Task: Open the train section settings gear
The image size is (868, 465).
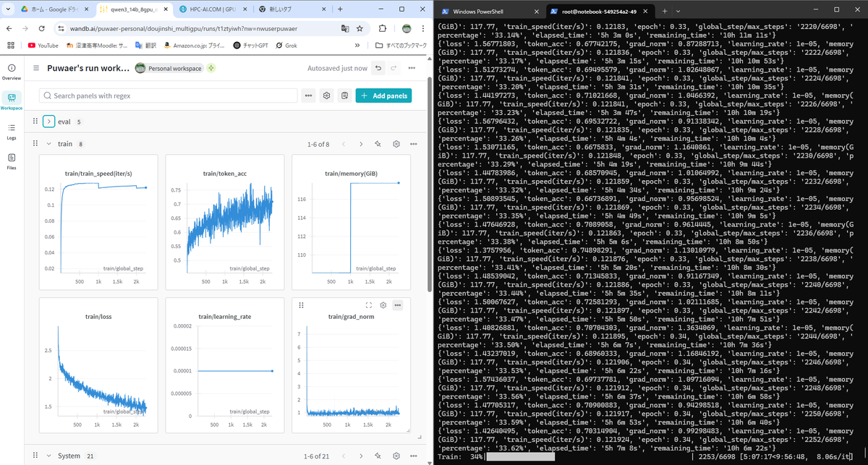Action: coord(396,144)
